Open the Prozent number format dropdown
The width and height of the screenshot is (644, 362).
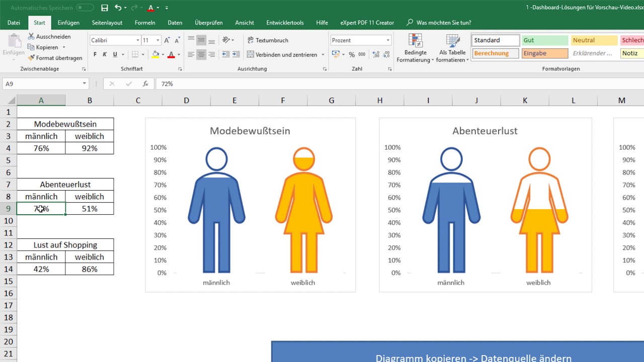388,40
